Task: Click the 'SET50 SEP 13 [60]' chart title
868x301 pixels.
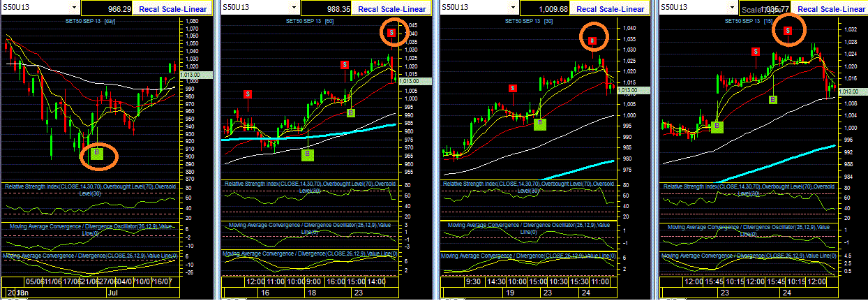Action: click(310, 22)
